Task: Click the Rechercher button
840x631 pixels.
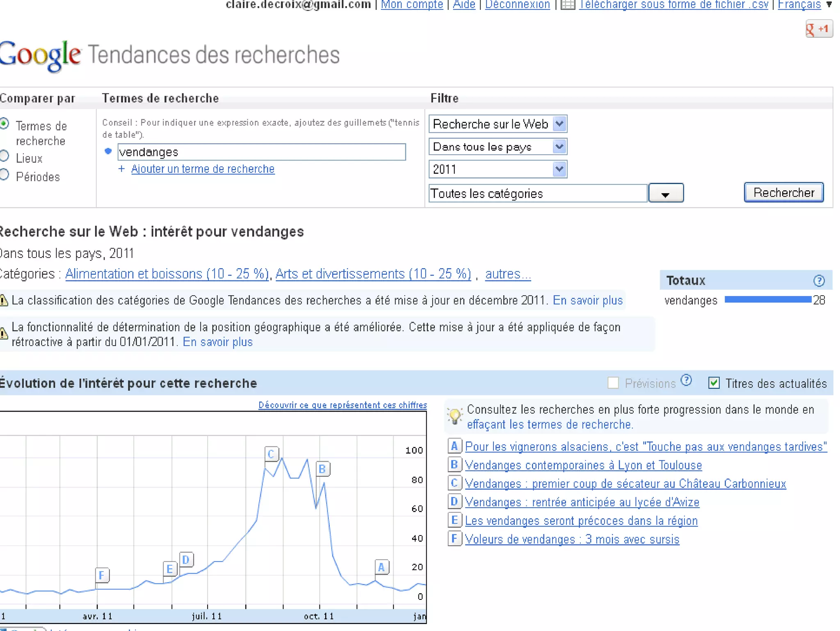Action: (x=784, y=193)
